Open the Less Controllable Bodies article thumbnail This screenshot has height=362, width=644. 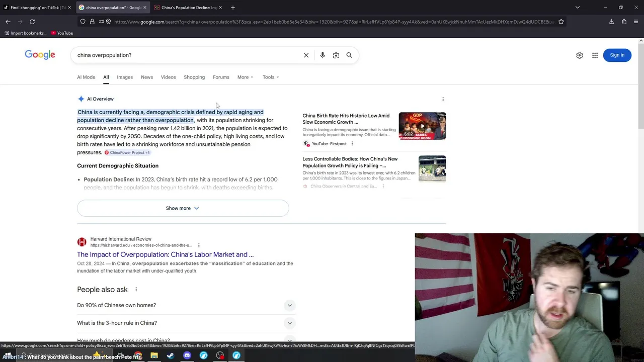click(432, 168)
